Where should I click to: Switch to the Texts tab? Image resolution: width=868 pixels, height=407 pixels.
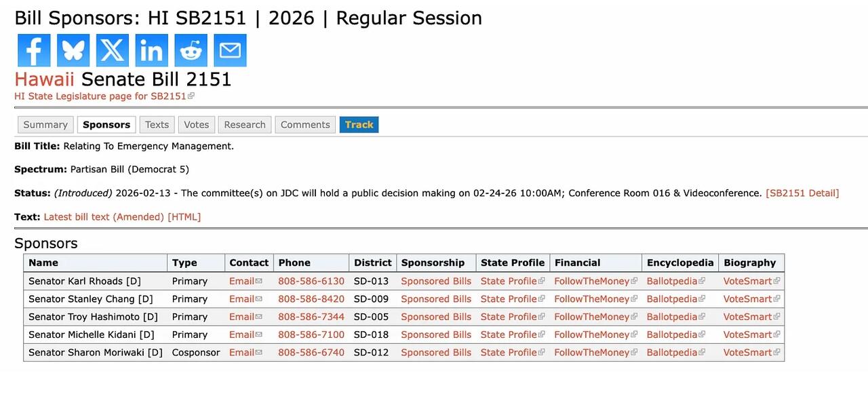pyautogui.click(x=157, y=125)
